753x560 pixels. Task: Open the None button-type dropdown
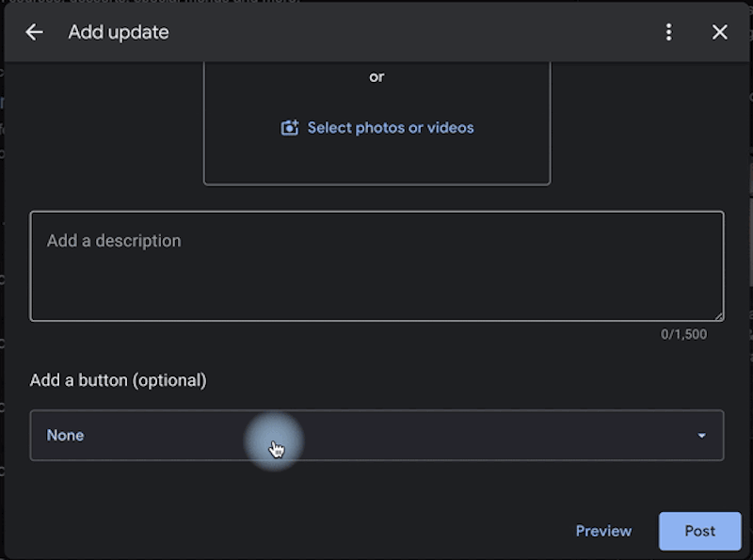tap(377, 435)
